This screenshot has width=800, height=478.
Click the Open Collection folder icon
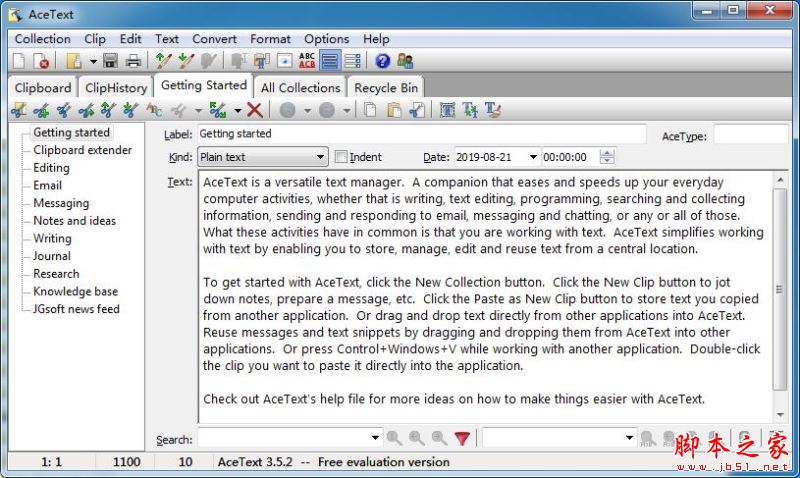pos(74,61)
